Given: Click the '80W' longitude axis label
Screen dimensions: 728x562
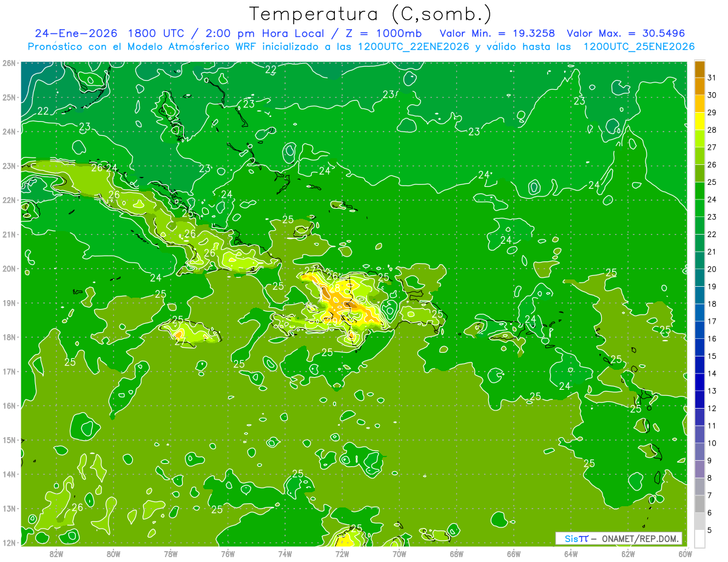Looking at the screenshot, I should pos(113,554).
